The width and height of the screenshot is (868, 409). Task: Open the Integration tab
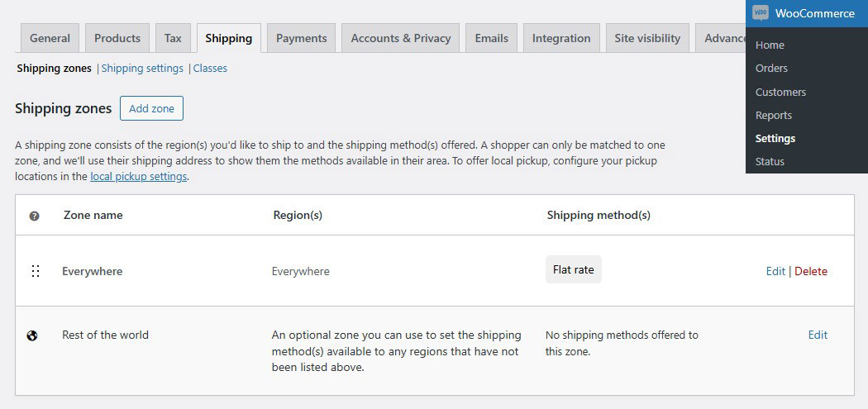(561, 38)
